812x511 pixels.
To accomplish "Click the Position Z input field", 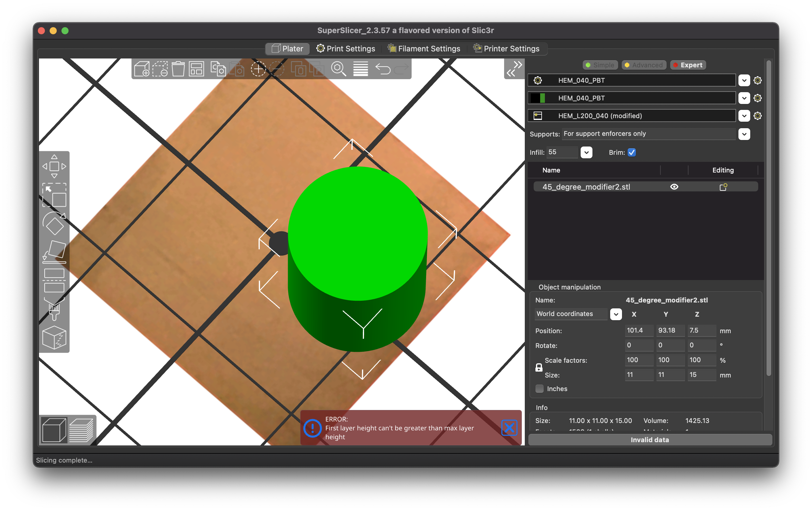I will (x=701, y=330).
